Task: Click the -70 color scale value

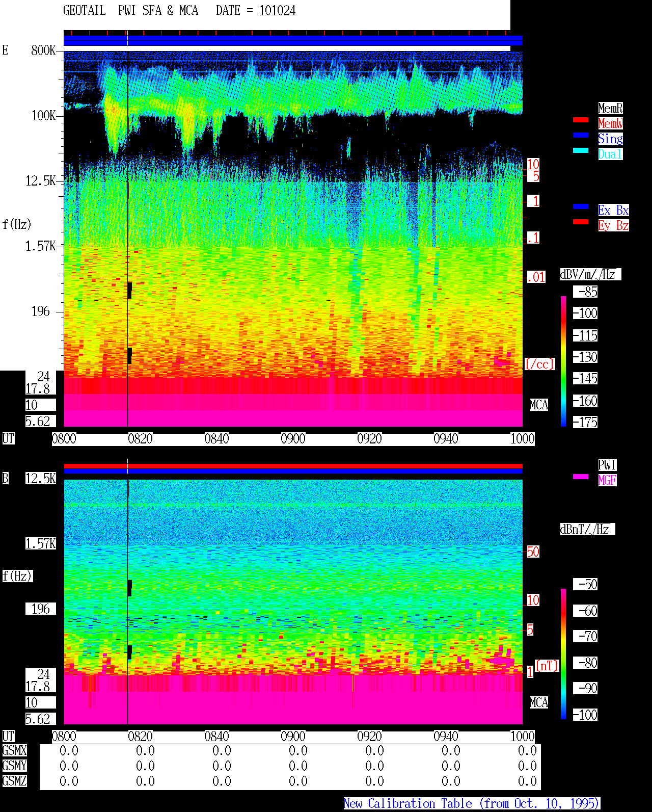Action: click(585, 636)
